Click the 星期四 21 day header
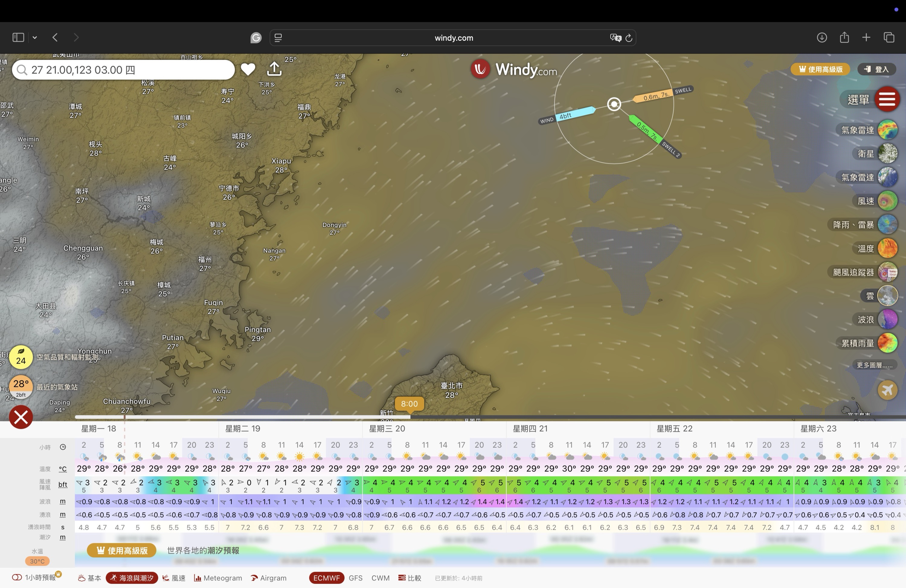 [x=530, y=429]
